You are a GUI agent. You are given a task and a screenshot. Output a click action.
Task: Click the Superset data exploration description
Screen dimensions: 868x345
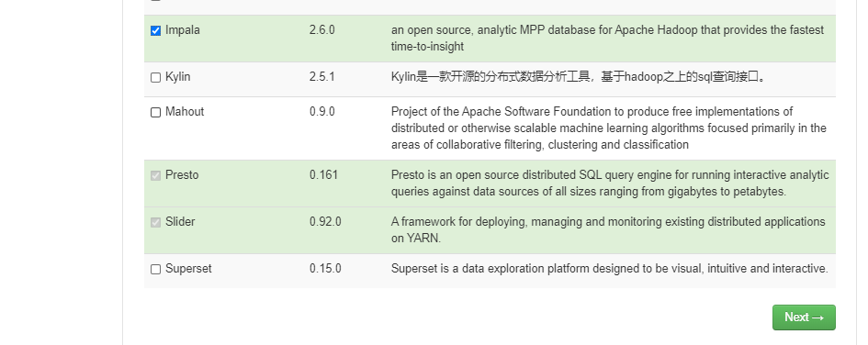(x=610, y=269)
